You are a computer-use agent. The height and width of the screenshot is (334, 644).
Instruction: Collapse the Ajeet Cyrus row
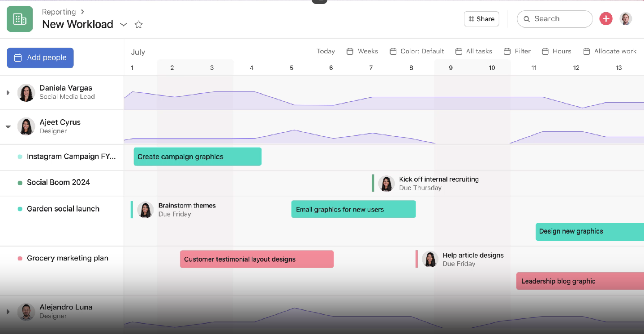[x=8, y=126]
